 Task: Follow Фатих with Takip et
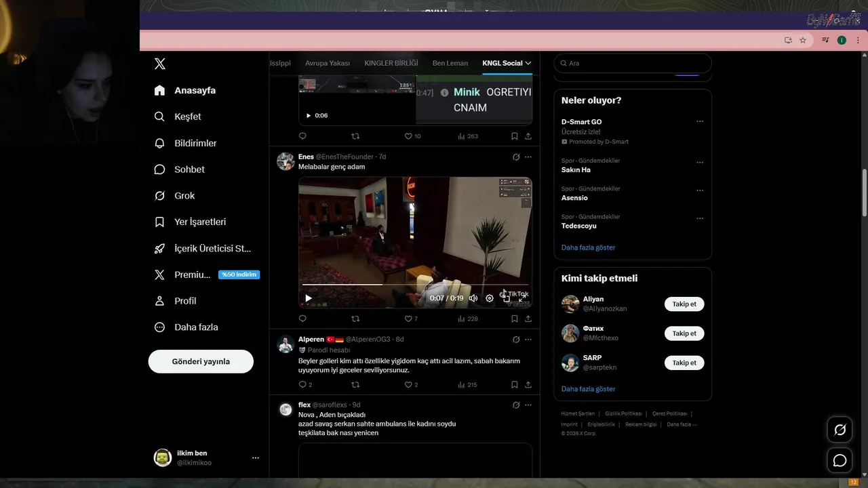tap(684, 333)
